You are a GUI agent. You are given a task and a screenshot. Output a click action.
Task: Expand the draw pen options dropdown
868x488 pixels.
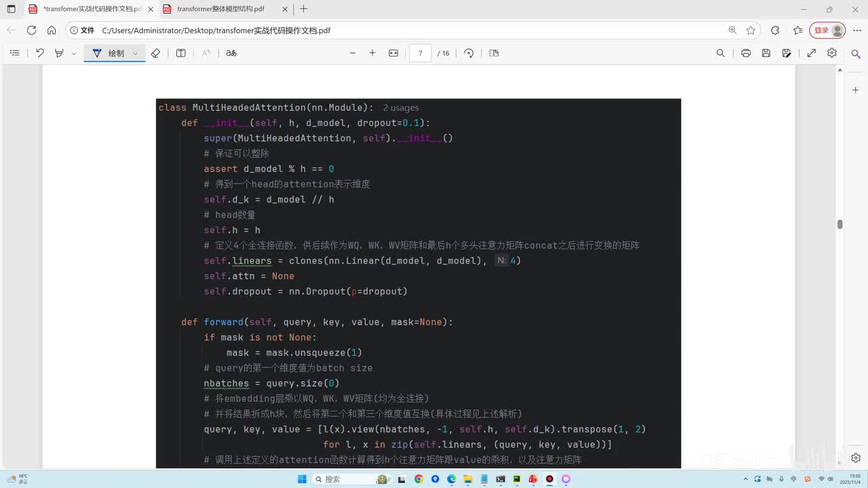[x=136, y=53]
